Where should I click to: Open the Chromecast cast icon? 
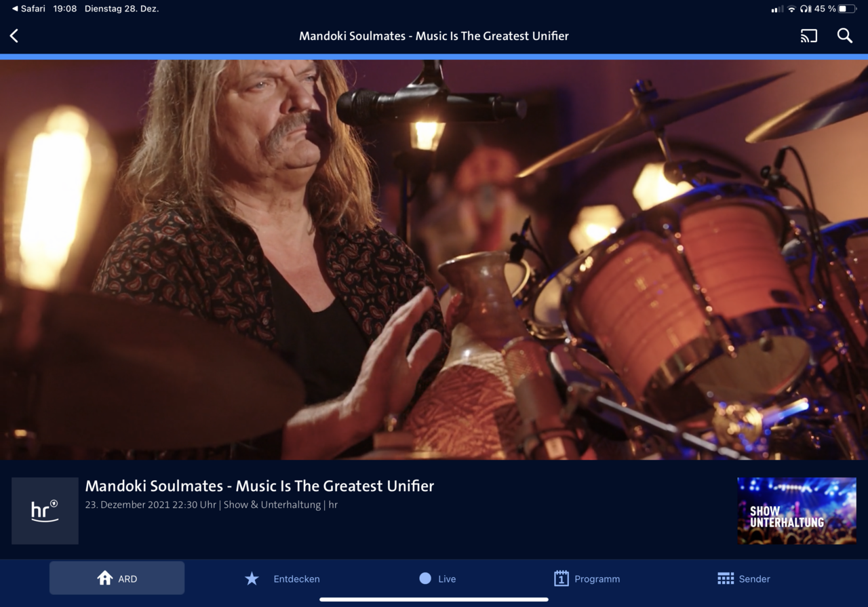click(809, 36)
